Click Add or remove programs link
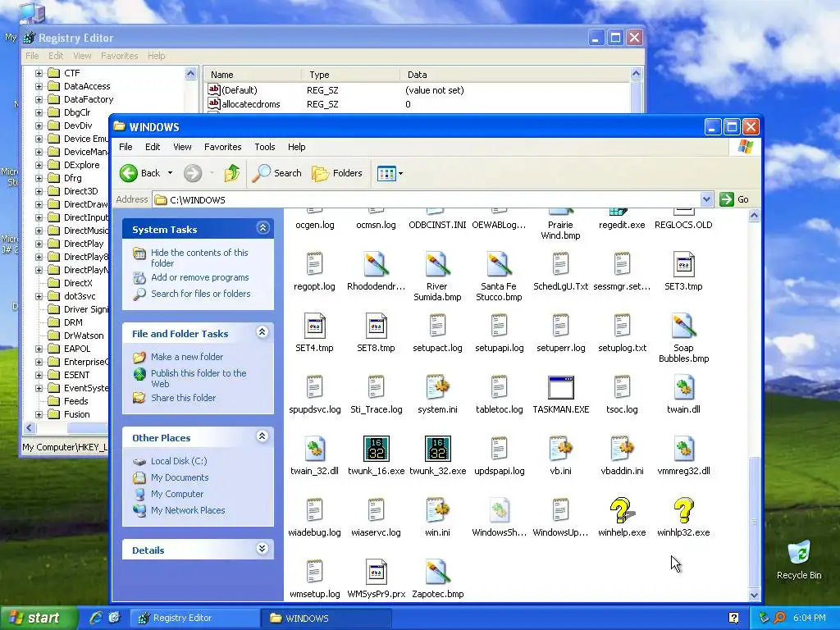 click(x=200, y=277)
